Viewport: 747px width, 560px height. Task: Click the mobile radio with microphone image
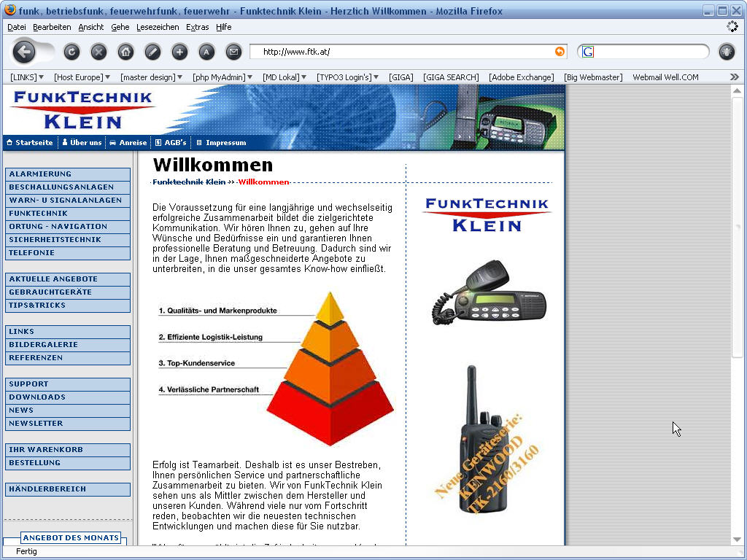tap(488, 293)
